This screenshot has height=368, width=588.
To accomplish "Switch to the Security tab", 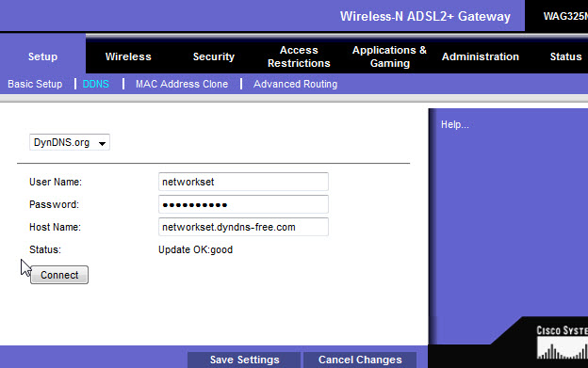I will pyautogui.click(x=213, y=56).
